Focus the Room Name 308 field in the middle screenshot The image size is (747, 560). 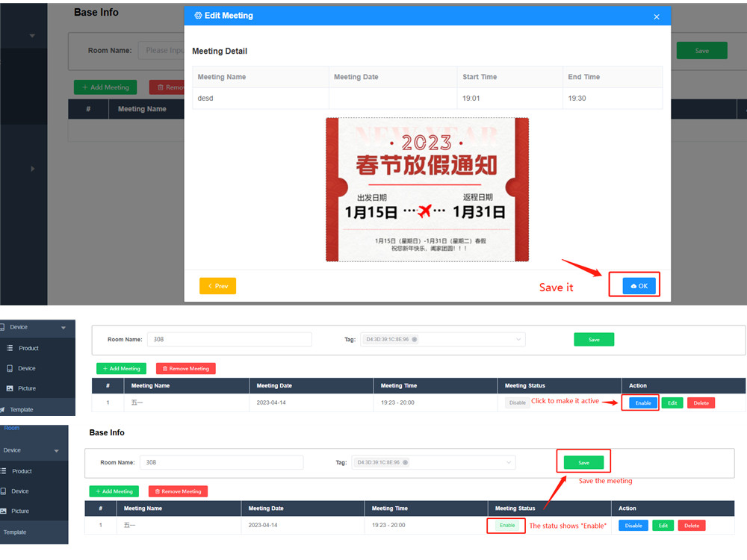[229, 339]
